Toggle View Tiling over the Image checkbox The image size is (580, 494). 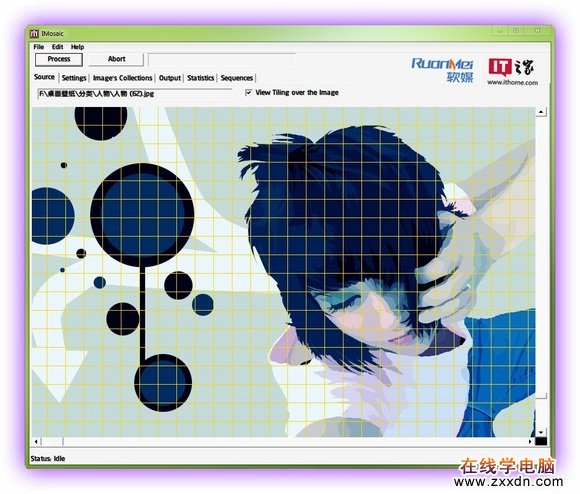click(249, 92)
